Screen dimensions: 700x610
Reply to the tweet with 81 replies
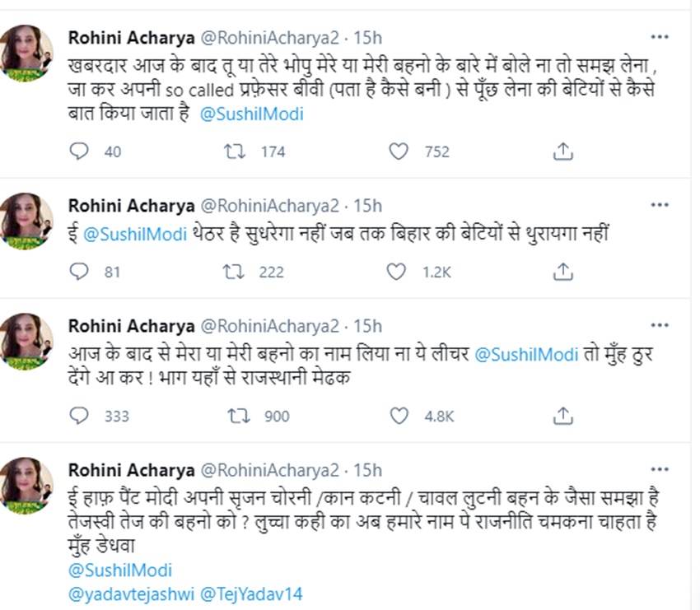[79, 271]
